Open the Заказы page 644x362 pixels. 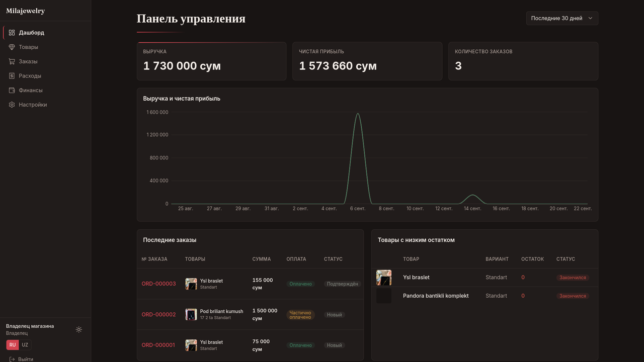pyautogui.click(x=45, y=61)
